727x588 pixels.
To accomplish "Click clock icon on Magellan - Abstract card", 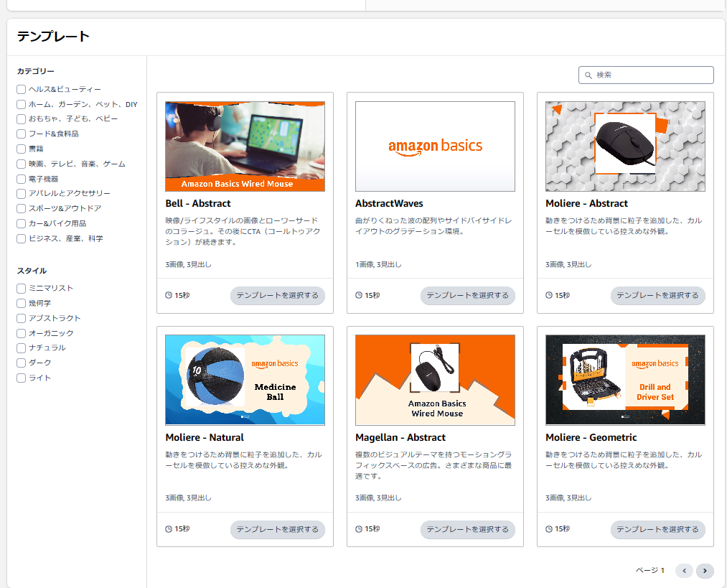I will 359,529.
